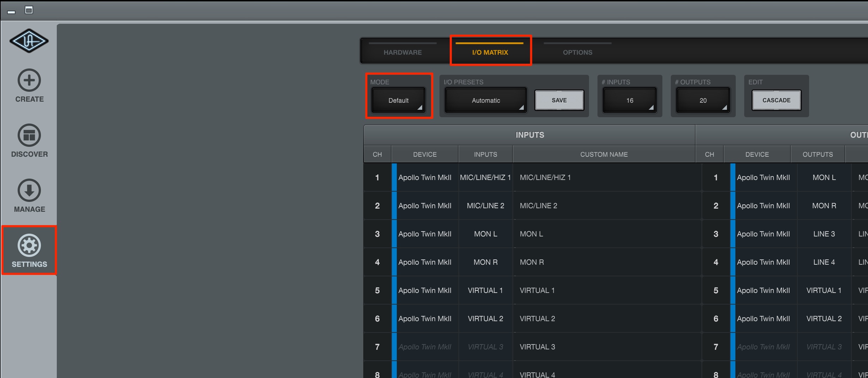
Task: Select greyed VIRTUAL 3 input cell in row 7
Action: [x=485, y=347]
